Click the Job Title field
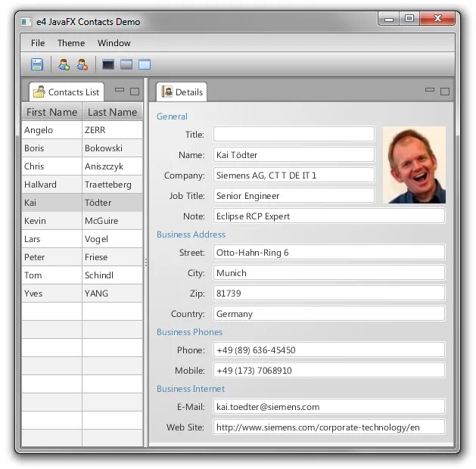 click(x=294, y=196)
